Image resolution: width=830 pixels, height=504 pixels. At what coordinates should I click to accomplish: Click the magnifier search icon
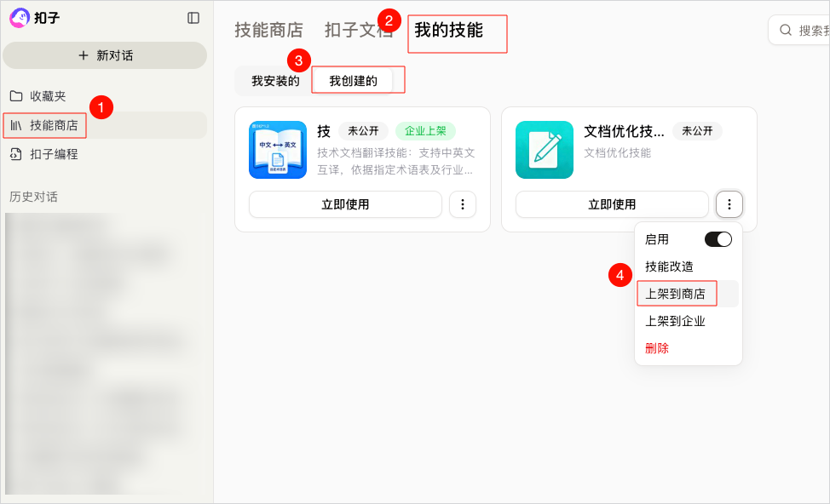pos(786,30)
